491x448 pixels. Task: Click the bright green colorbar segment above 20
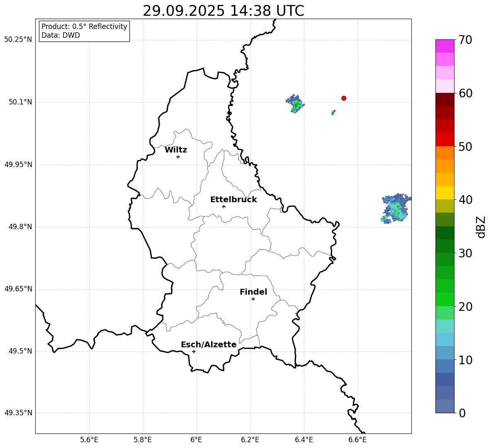445,299
